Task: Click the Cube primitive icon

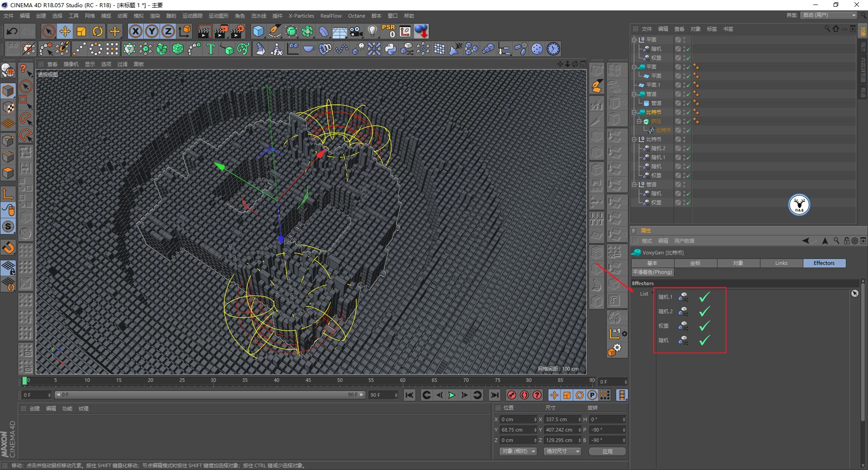Action: pyautogui.click(x=258, y=31)
